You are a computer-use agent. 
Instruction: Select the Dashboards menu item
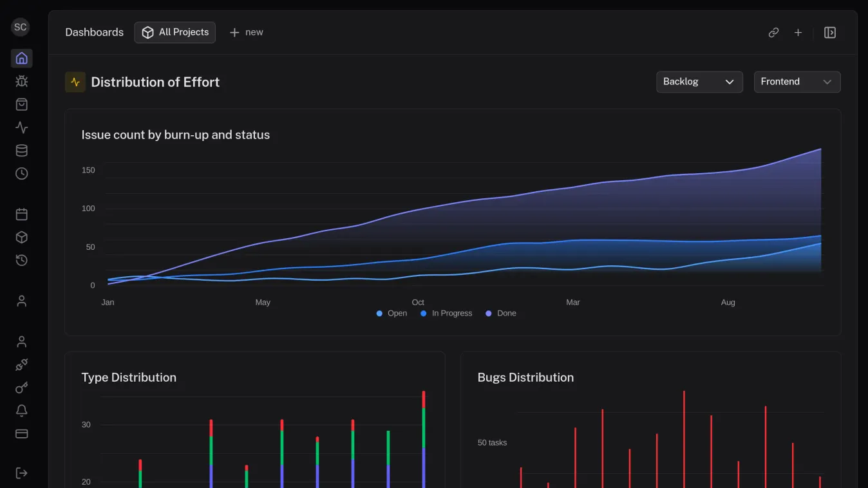94,32
